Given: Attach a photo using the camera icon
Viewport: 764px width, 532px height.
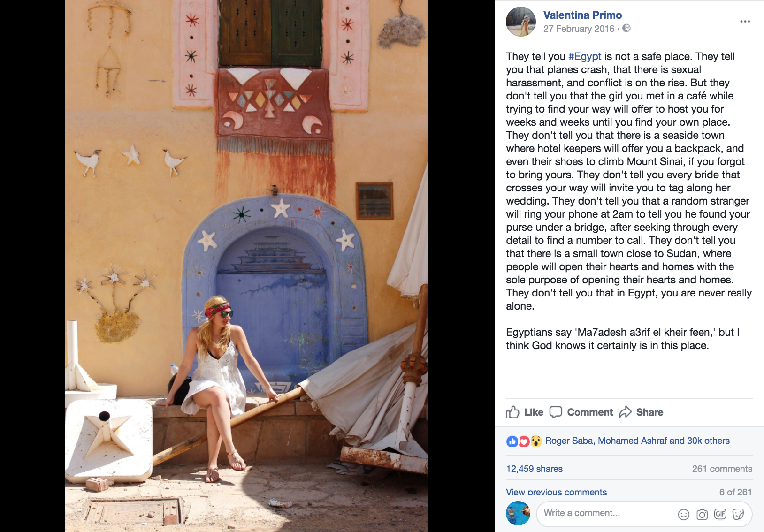Looking at the screenshot, I should (x=702, y=514).
